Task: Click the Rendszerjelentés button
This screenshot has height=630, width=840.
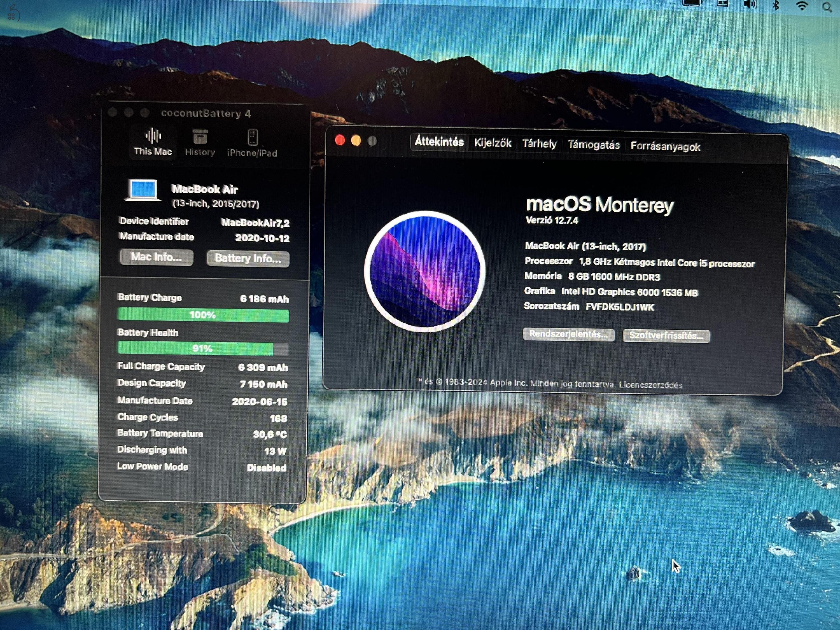Action: 568,335
